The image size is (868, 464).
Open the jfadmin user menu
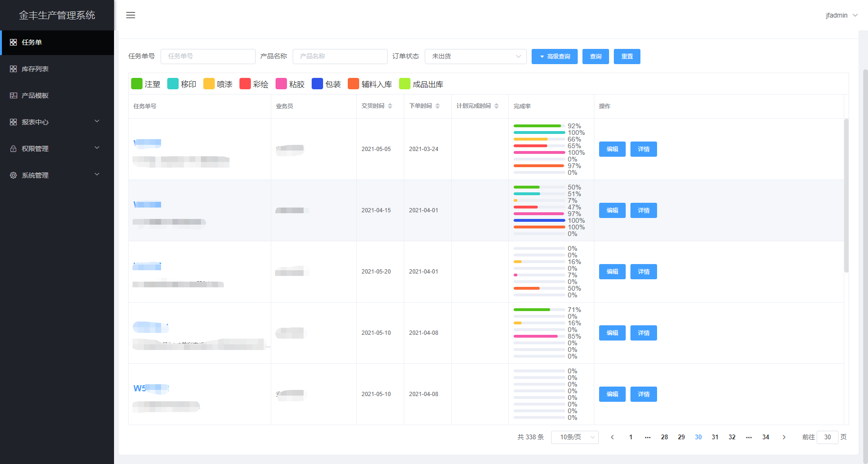(x=841, y=15)
